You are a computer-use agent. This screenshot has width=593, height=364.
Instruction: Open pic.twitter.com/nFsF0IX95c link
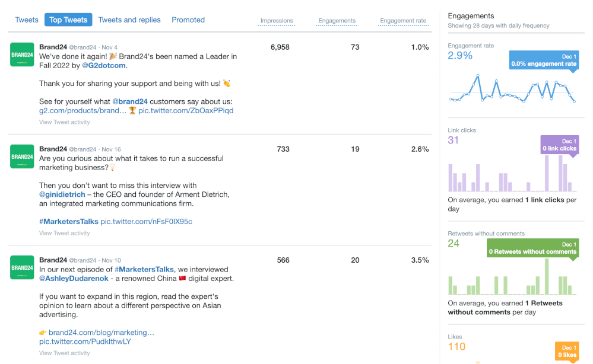146,222
